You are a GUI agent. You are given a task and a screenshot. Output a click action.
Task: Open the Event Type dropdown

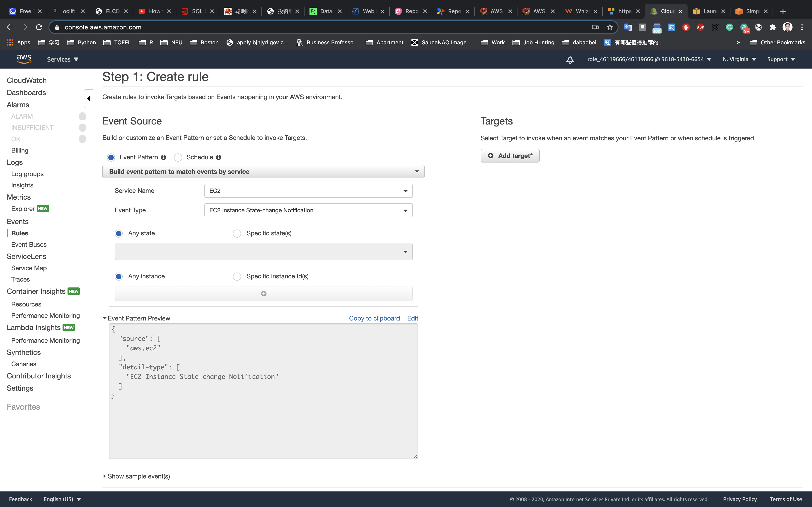tap(308, 210)
